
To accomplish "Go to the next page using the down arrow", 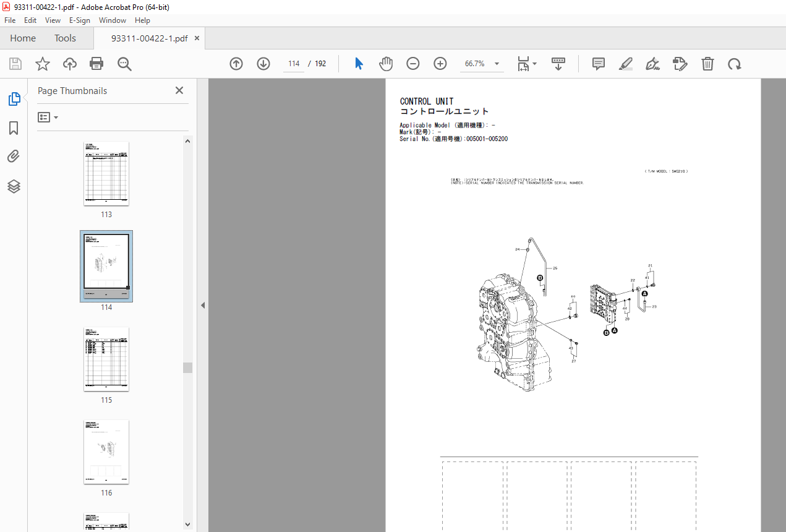I will click(263, 64).
